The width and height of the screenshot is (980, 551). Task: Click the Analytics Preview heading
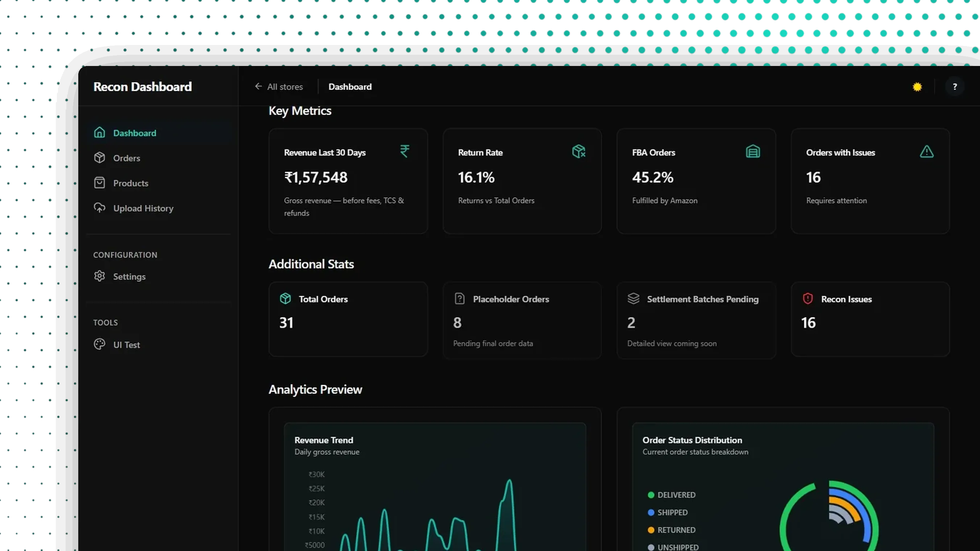tap(315, 390)
